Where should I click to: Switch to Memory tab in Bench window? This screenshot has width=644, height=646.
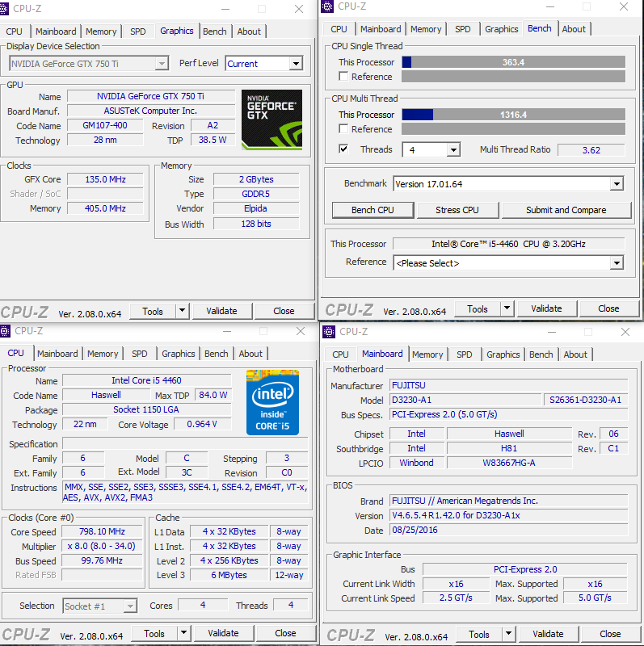pyautogui.click(x=426, y=29)
